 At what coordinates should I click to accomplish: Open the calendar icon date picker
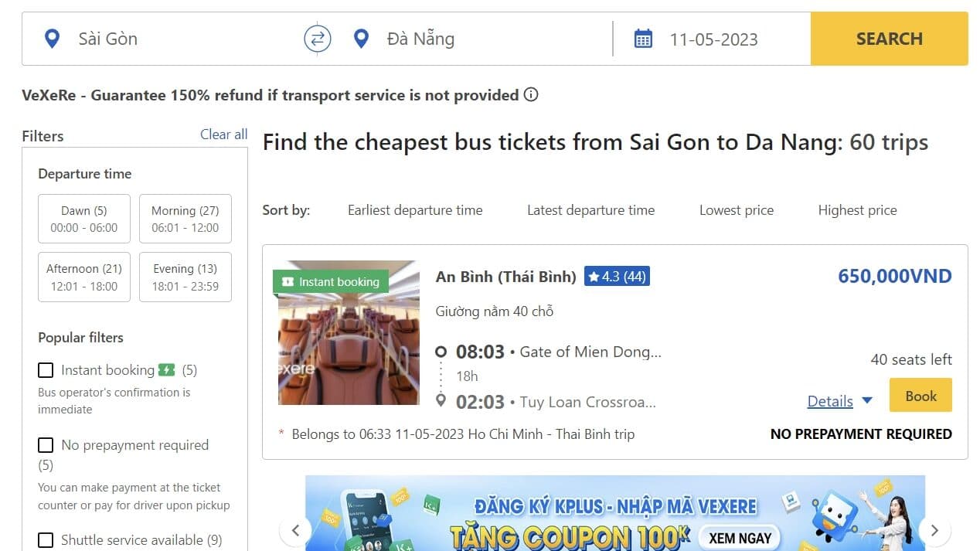coord(643,39)
